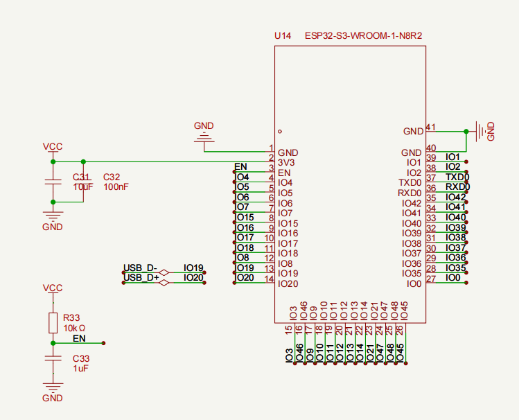Click pin number 41 on U14

click(x=430, y=127)
